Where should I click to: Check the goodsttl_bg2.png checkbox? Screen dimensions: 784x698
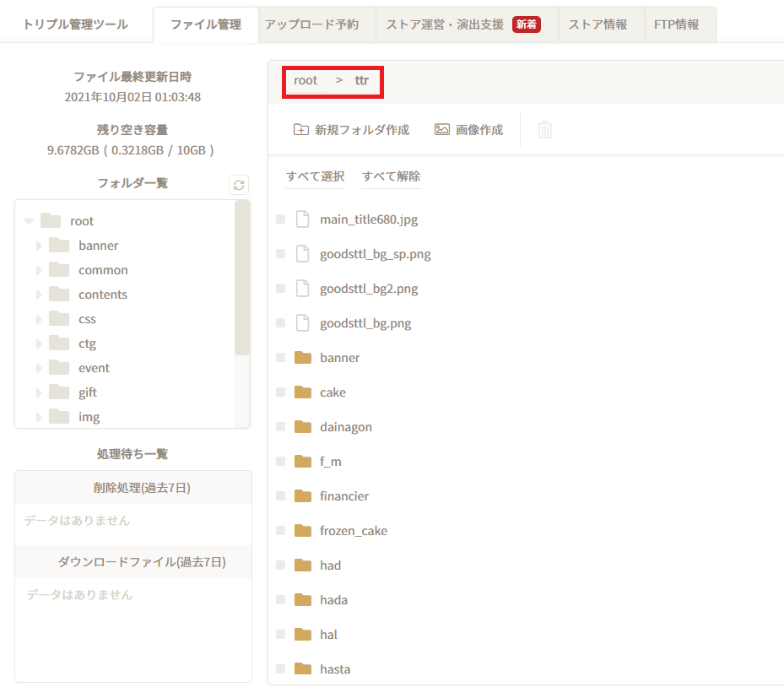pyautogui.click(x=280, y=289)
